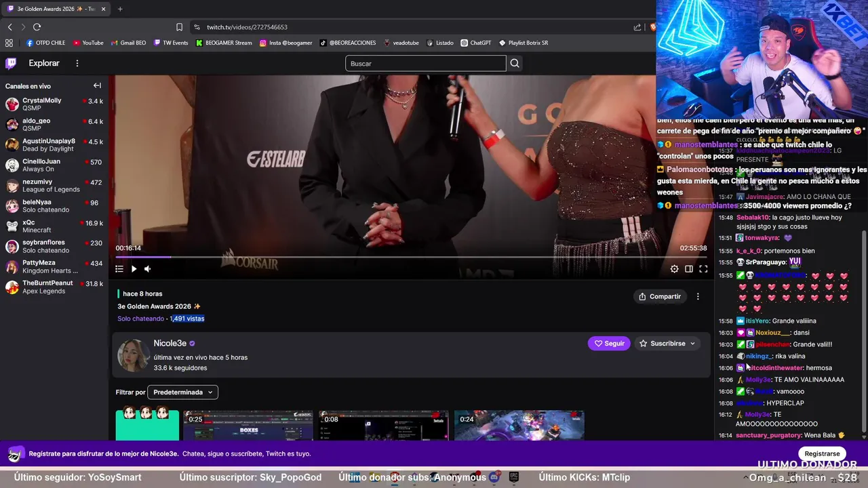
Task: Open CinellloJuan live channel
Action: tap(54, 165)
